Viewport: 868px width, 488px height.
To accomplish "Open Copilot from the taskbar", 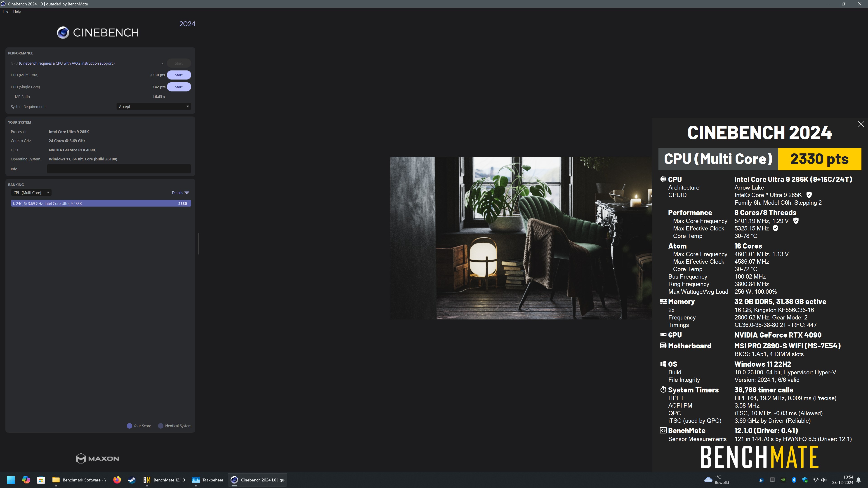I will coord(26,480).
